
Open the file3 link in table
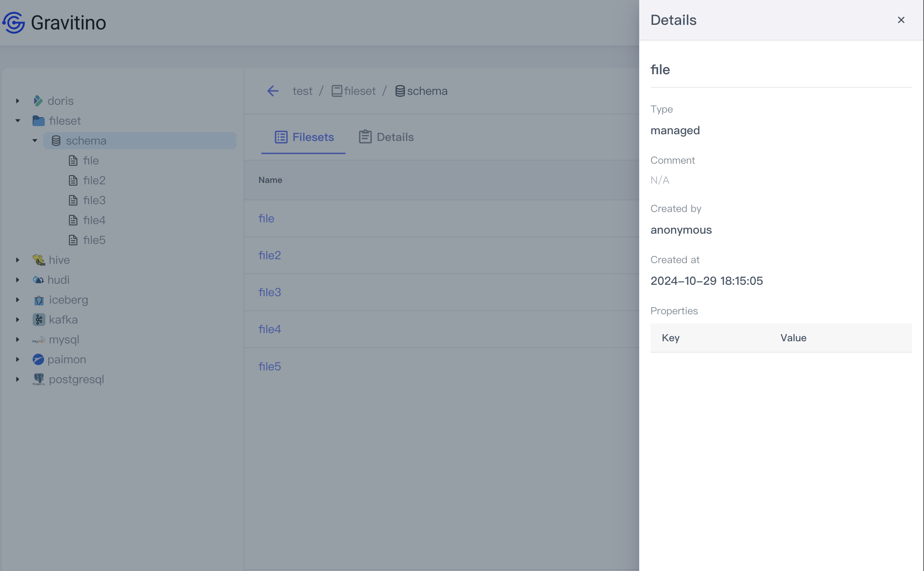pos(270,292)
